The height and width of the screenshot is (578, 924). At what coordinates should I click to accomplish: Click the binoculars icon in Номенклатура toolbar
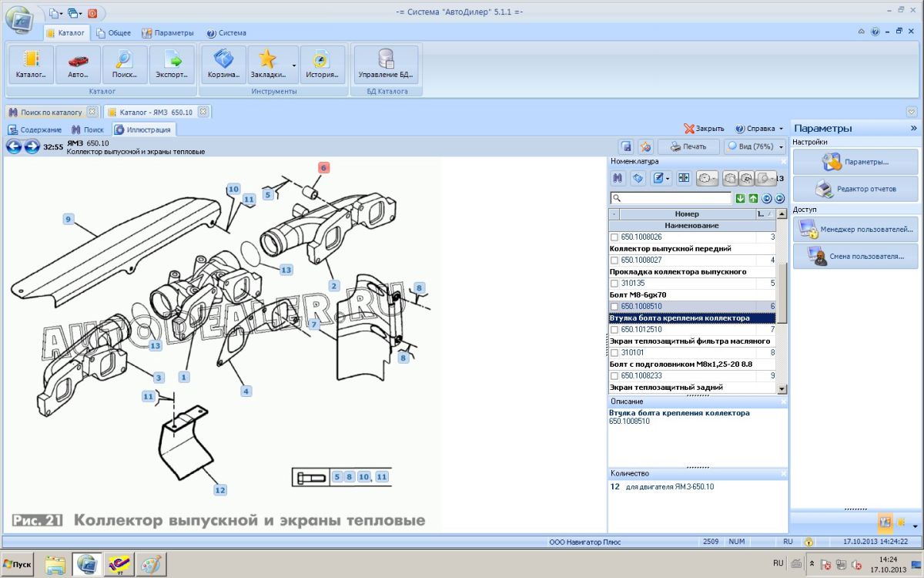(618, 178)
